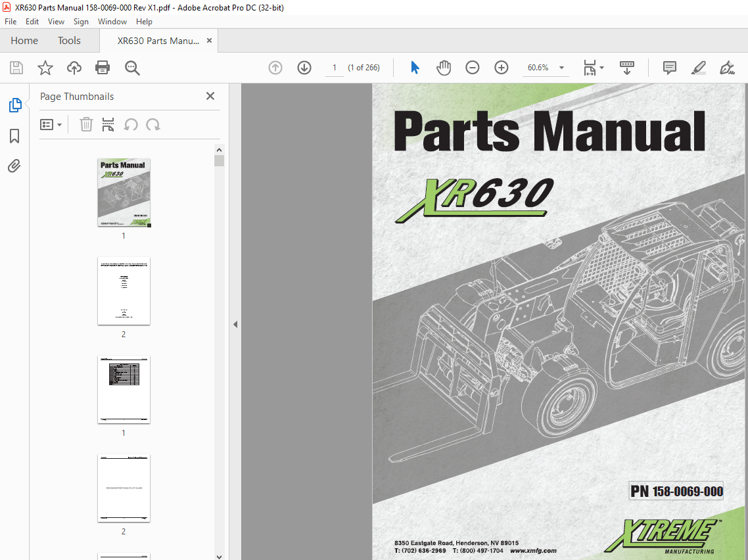Image resolution: width=748 pixels, height=560 pixels.
Task: Open the Attachments panel in the sidebar
Action: pos(14,166)
